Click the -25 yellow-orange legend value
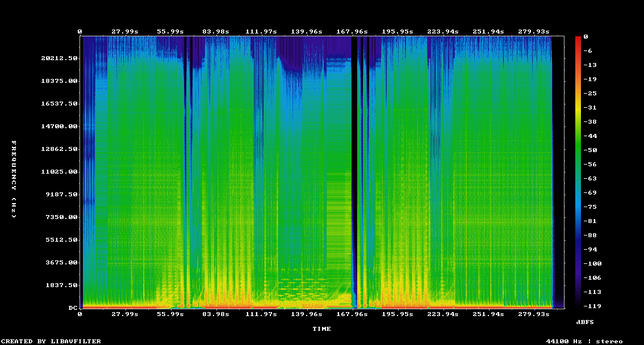This screenshot has width=644, height=345. pos(590,94)
